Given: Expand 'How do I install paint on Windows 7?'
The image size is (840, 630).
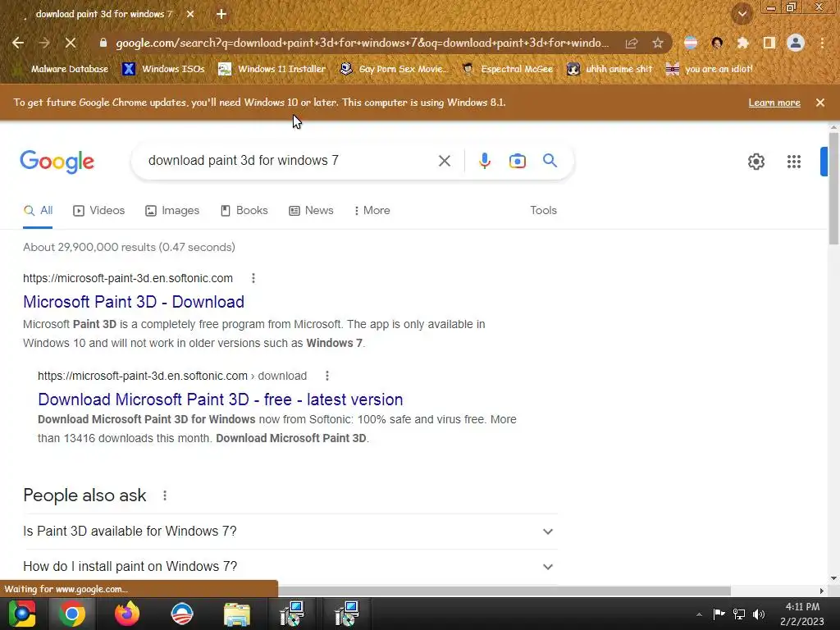Looking at the screenshot, I should 290,567.
